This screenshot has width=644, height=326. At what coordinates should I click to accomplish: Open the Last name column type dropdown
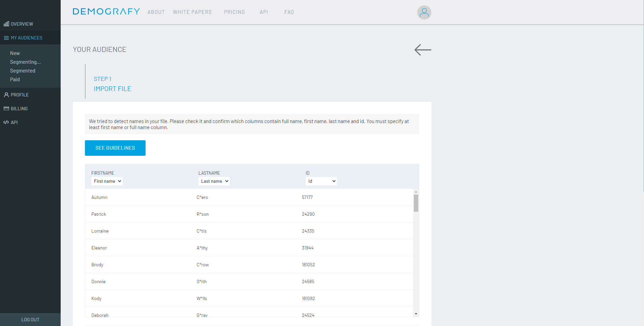[x=214, y=181]
